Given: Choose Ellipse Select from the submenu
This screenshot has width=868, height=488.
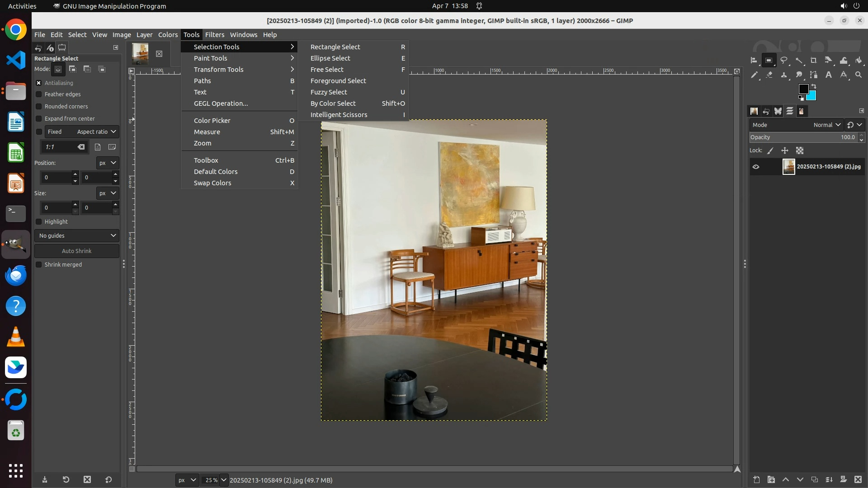Looking at the screenshot, I should point(330,58).
